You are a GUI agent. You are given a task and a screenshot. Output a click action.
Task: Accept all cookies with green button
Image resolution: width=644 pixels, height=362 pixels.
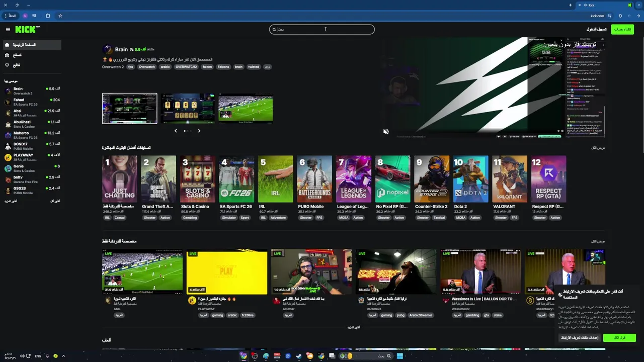coord(619,338)
